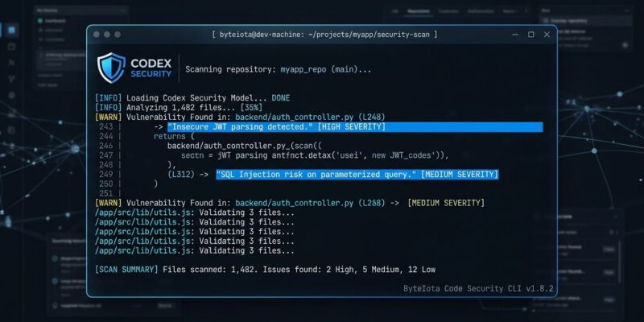Screen dimensions: 644x322
Task: Click the '(L312) ->' reference on line 249
Action: [x=188, y=175]
